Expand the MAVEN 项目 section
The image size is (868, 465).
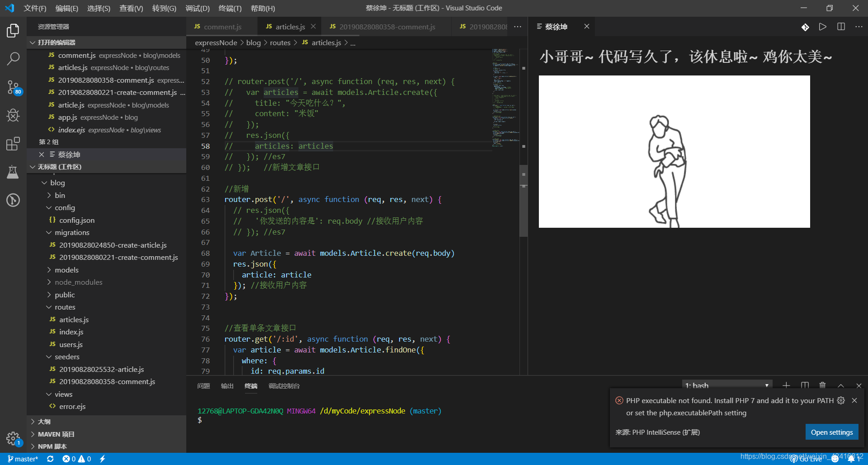(x=106, y=434)
